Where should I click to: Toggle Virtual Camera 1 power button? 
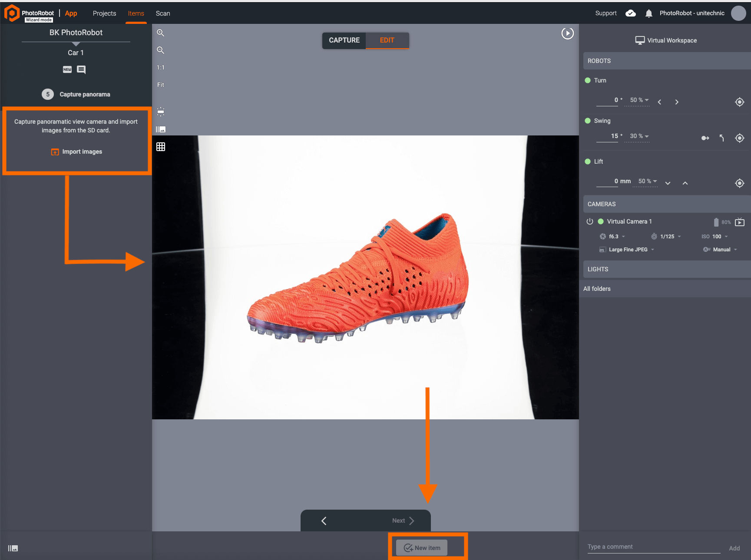point(589,221)
